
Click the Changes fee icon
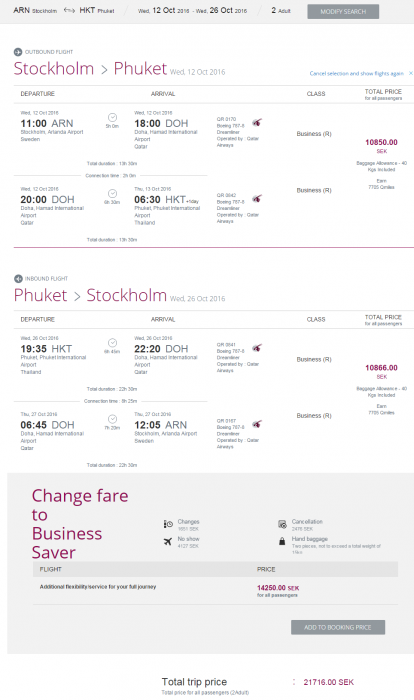[x=168, y=524]
